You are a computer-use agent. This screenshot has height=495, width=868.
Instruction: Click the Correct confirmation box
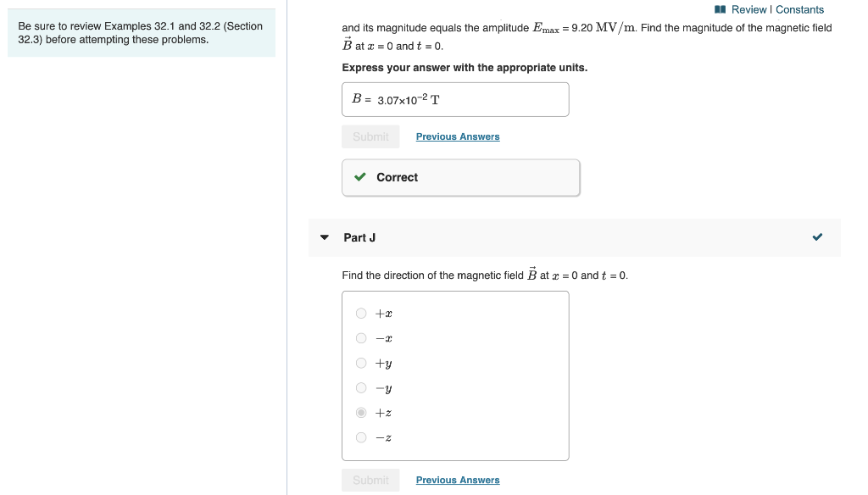[460, 177]
